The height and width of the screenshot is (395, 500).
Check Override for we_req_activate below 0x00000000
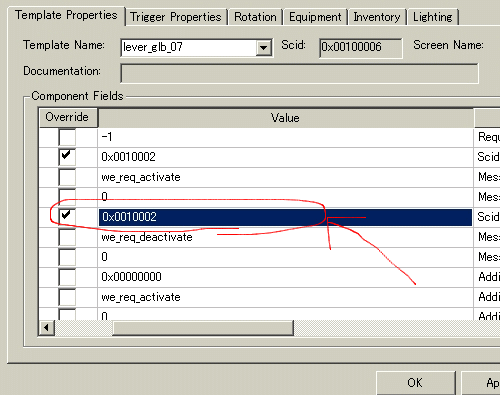67,297
